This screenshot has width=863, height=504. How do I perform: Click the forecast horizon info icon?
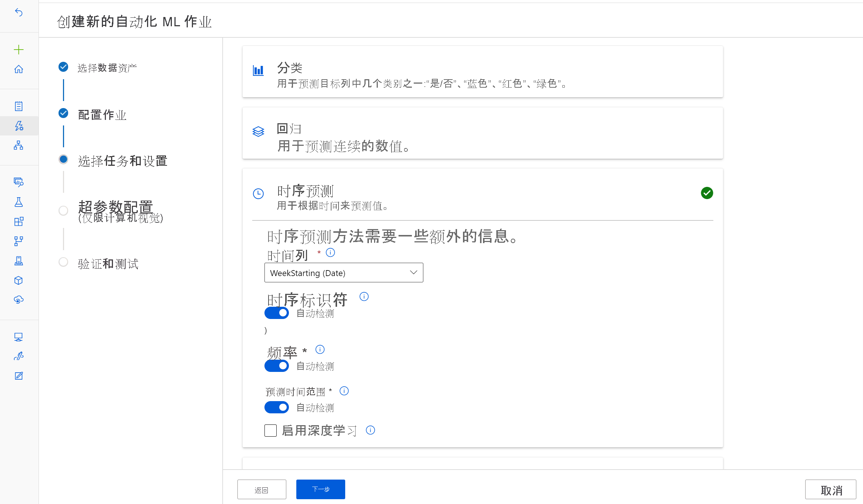pyautogui.click(x=344, y=391)
